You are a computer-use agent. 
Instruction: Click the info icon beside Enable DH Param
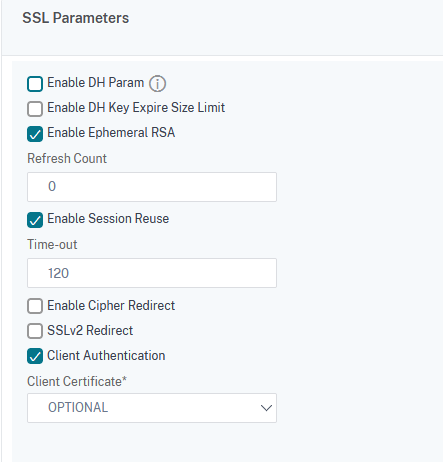[157, 83]
